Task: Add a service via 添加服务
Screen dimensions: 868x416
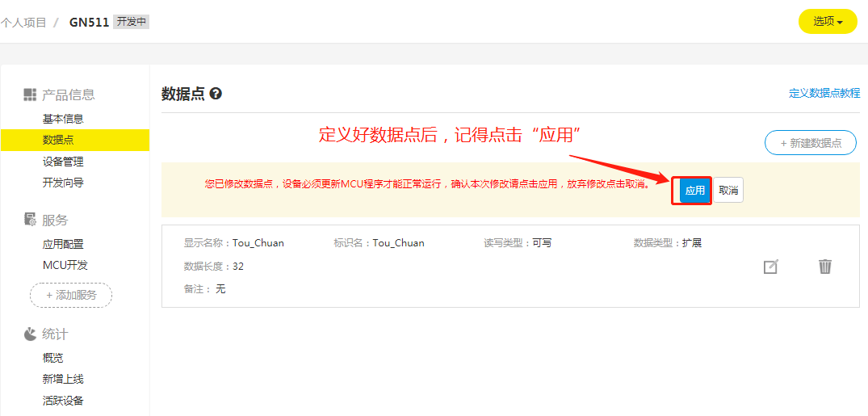Action: (x=71, y=295)
